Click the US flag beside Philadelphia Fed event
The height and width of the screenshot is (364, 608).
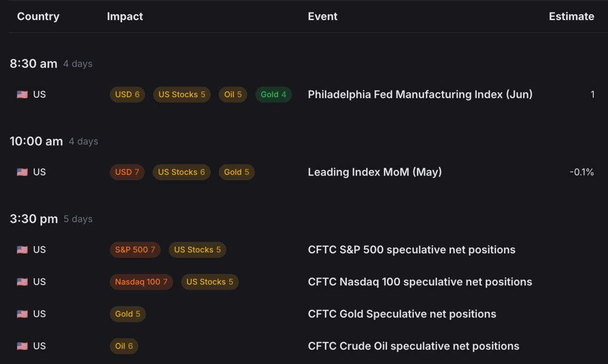pos(22,95)
